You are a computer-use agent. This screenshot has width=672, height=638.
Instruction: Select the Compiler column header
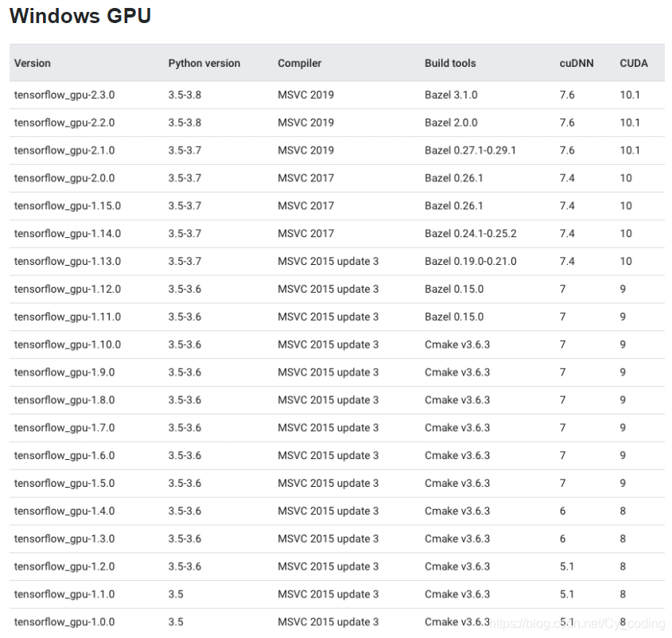pos(299,64)
